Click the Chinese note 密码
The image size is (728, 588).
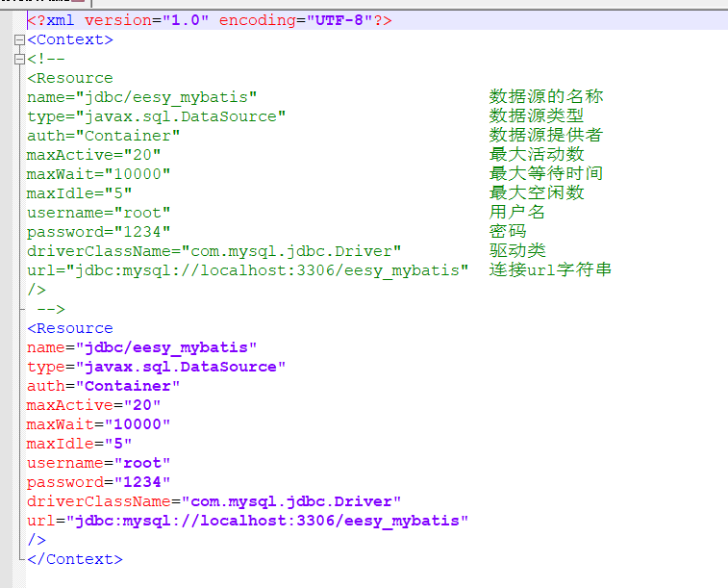click(508, 231)
